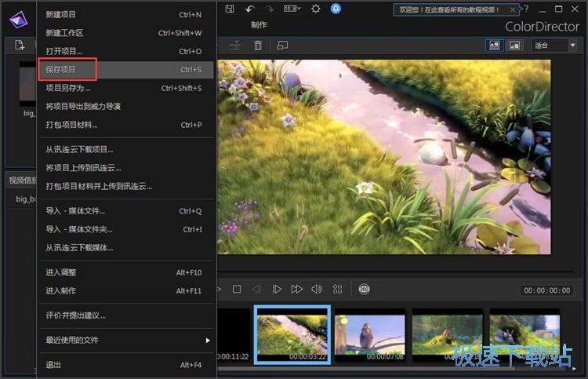This screenshot has width=588, height=379.
Task: Click the ColorDirector logo icon
Action: coord(18,19)
